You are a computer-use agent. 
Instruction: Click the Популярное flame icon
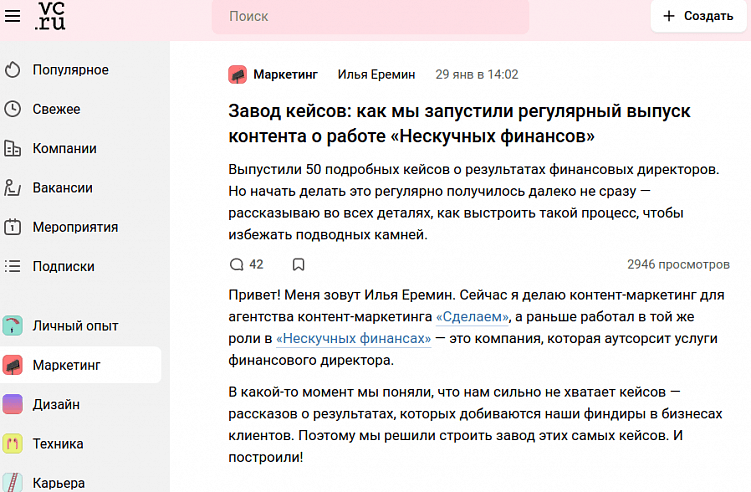(12, 70)
